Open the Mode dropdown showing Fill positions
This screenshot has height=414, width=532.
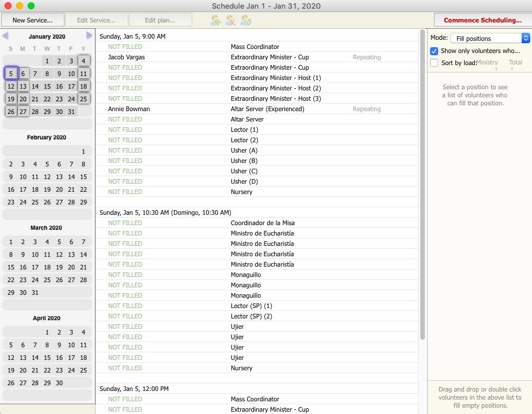pos(489,38)
